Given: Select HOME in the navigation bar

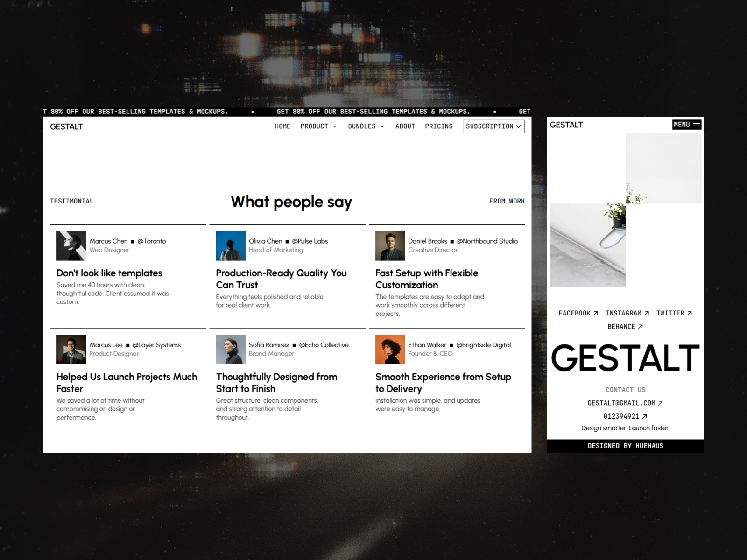Looking at the screenshot, I should (282, 126).
